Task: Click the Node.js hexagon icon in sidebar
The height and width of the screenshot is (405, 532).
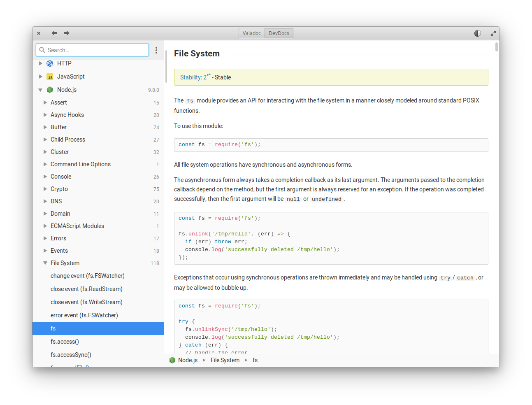Action: [50, 90]
